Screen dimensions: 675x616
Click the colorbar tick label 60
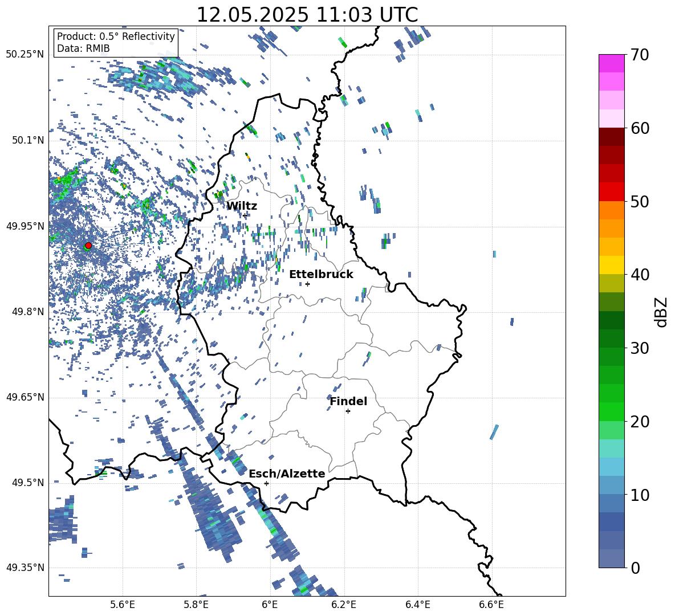[640, 128]
